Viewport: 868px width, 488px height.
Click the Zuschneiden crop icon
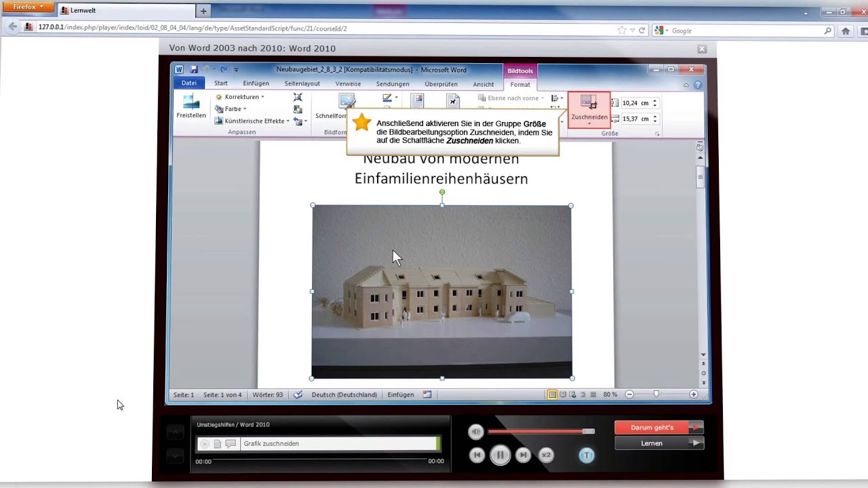(589, 102)
